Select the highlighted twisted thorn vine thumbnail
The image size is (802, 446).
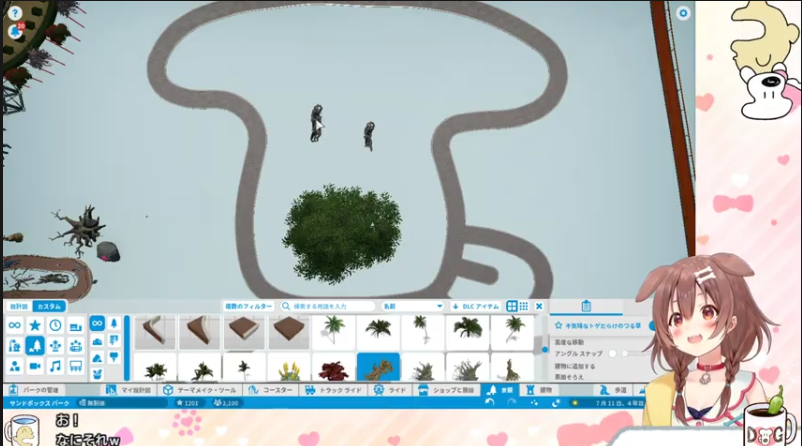[378, 367]
